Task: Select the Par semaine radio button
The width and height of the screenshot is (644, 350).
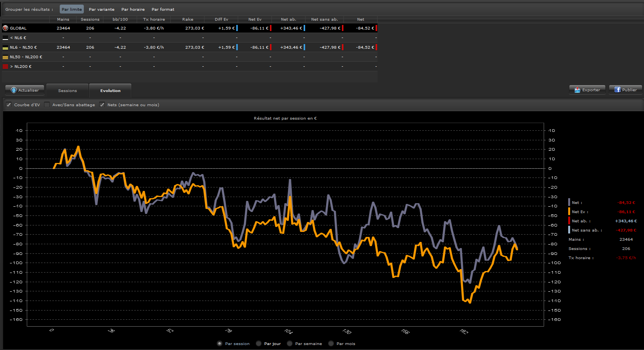Action: 289,343
